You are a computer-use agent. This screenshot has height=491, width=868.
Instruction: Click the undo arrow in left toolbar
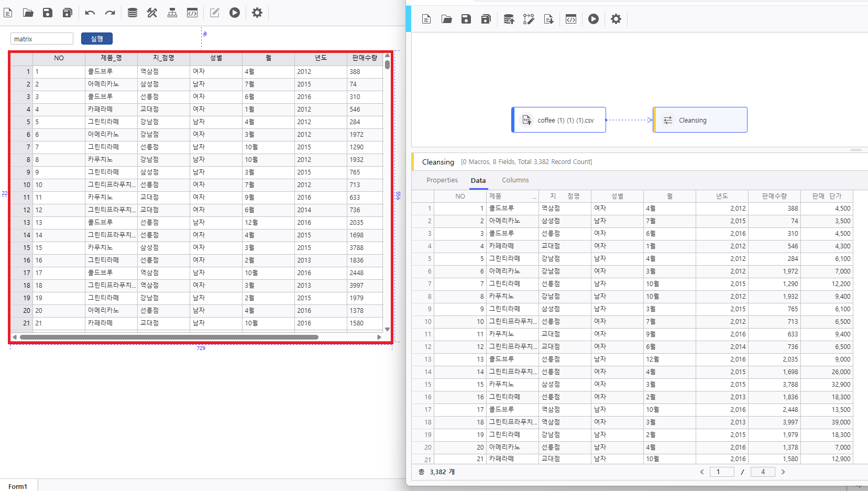(90, 13)
